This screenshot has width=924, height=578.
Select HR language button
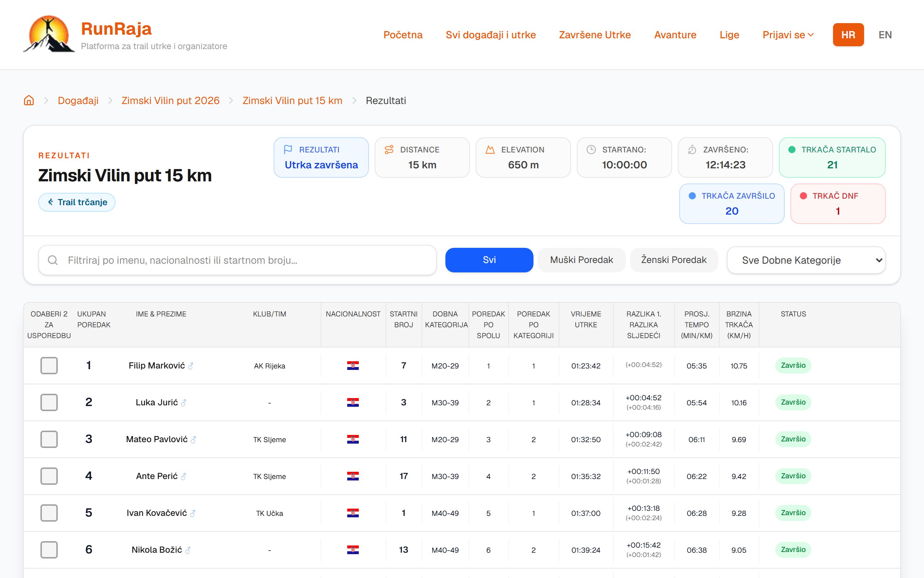pos(848,35)
